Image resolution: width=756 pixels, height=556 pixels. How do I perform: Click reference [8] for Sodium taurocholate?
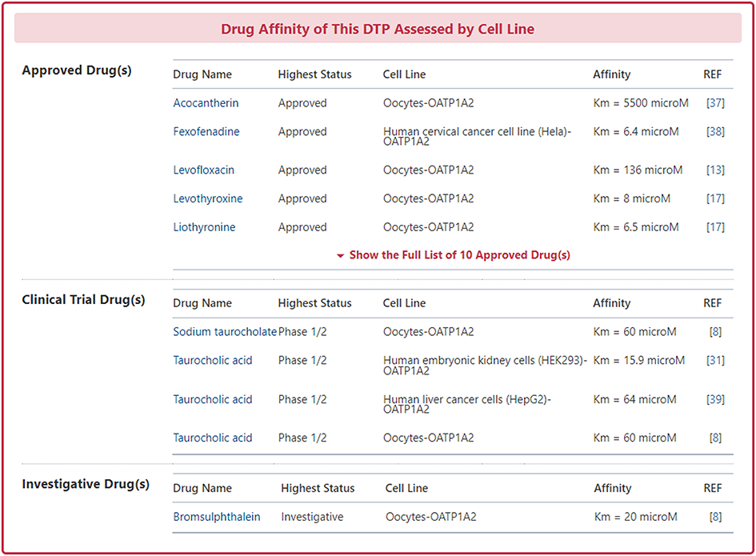(715, 332)
